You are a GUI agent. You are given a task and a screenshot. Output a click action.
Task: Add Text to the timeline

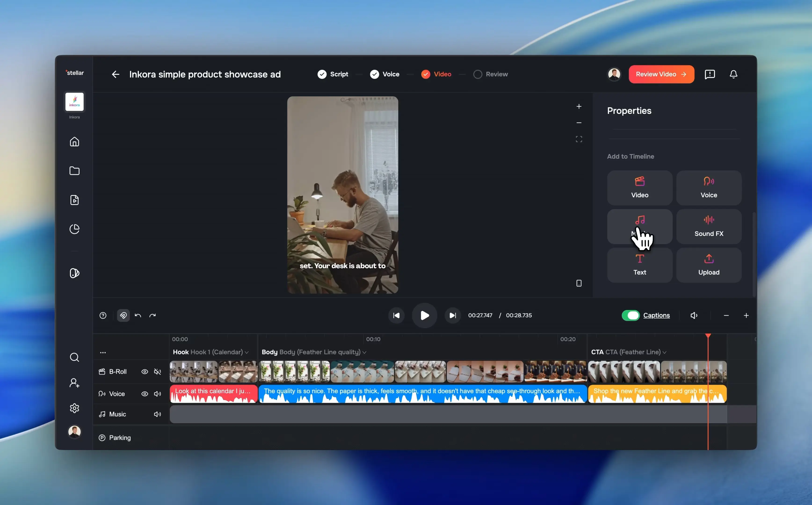coord(639,265)
